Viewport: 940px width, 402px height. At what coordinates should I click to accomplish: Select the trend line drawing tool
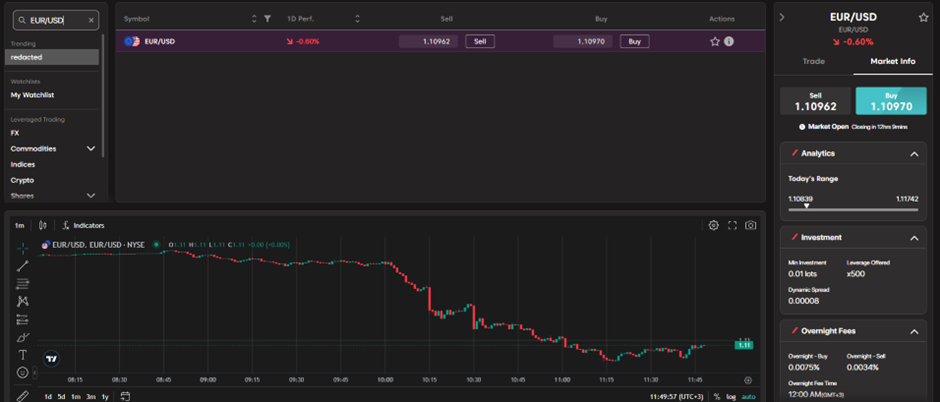22,265
